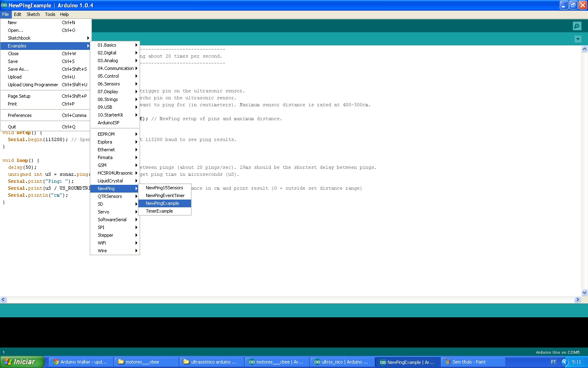The image size is (588, 368).
Task: Expand 01.Basics examples submenu
Action: pos(115,45)
